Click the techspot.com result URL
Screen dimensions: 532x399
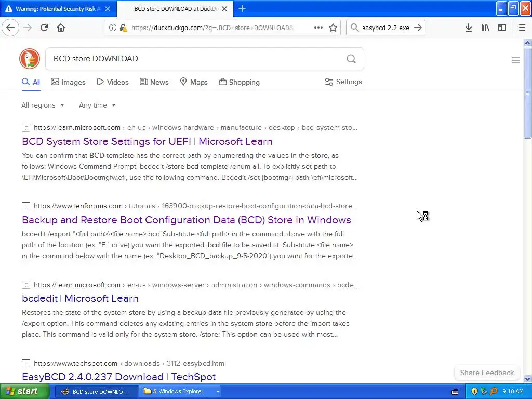[129, 363]
